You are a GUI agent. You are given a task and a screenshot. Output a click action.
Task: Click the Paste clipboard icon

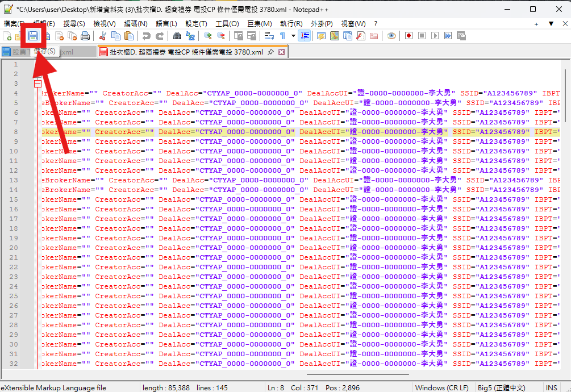click(129, 36)
